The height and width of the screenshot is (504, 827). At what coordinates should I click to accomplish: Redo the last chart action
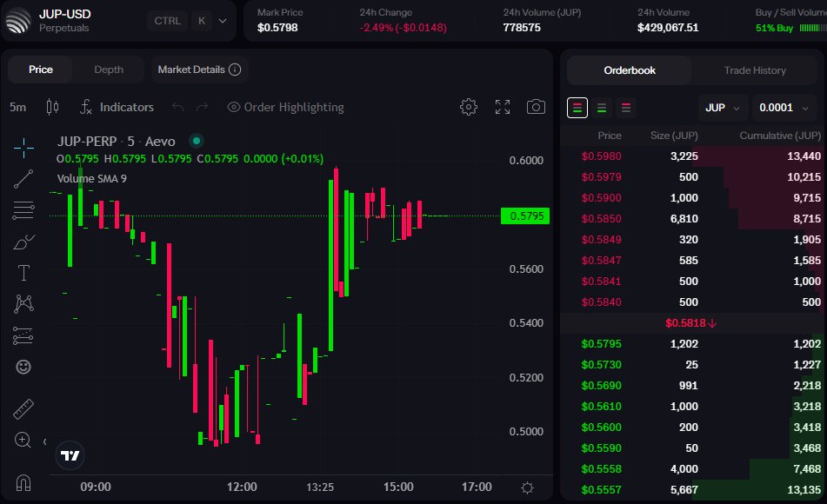click(202, 107)
